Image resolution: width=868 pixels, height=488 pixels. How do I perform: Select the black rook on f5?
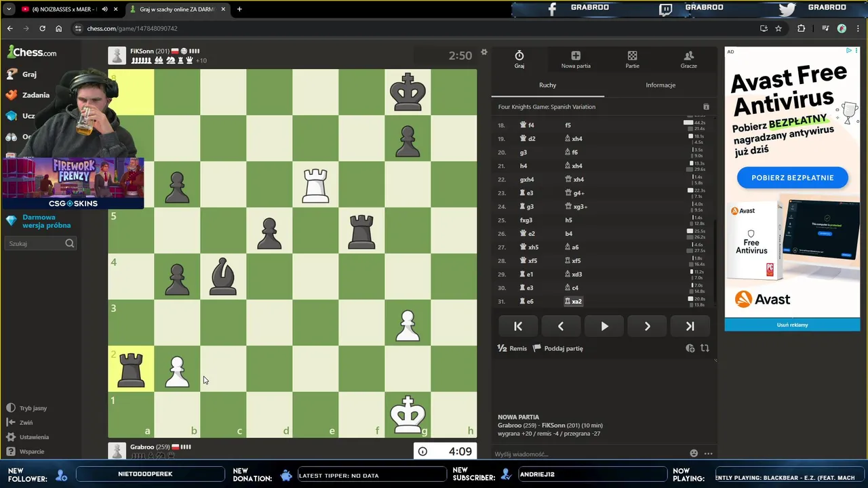click(x=361, y=230)
